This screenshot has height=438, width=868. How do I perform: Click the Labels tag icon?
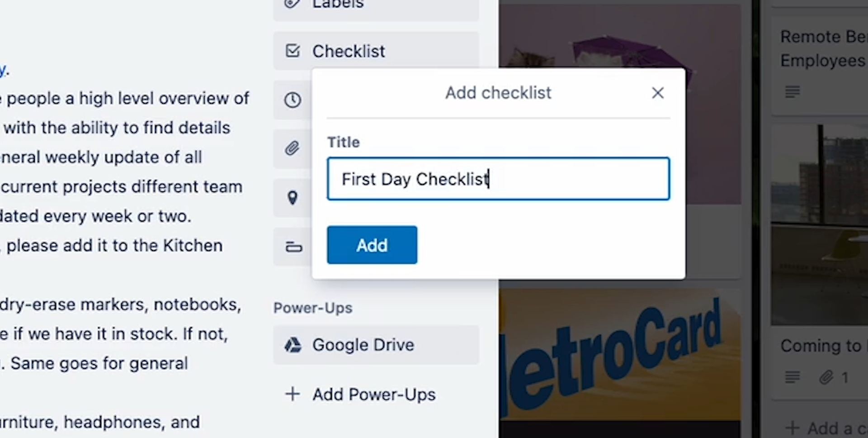pos(292,4)
